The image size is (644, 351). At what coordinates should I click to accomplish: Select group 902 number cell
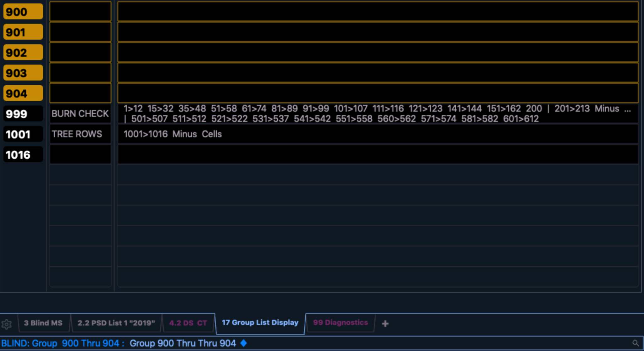pyautogui.click(x=23, y=53)
